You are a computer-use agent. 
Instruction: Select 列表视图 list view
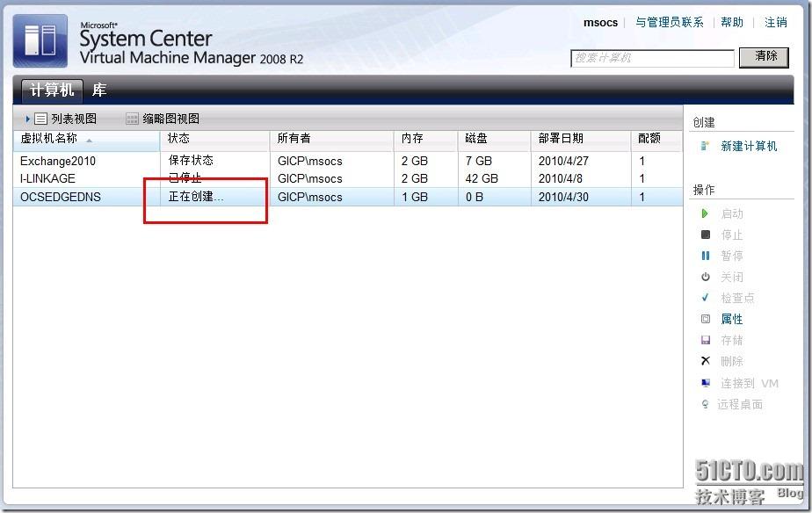(74, 119)
